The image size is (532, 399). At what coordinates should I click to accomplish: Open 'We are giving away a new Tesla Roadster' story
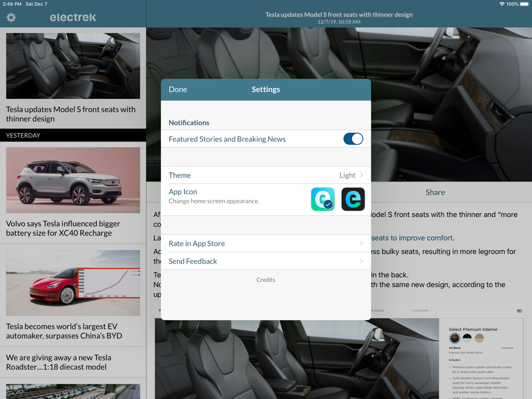[x=59, y=362]
